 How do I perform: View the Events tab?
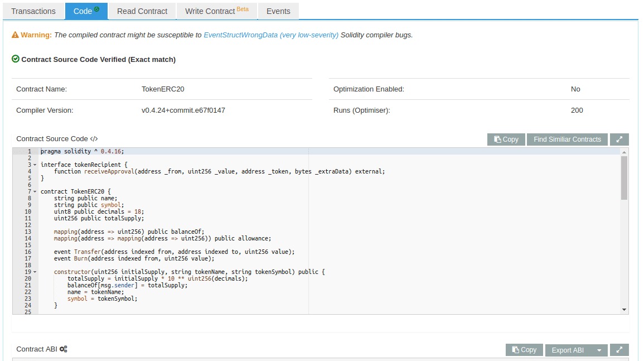tap(278, 11)
